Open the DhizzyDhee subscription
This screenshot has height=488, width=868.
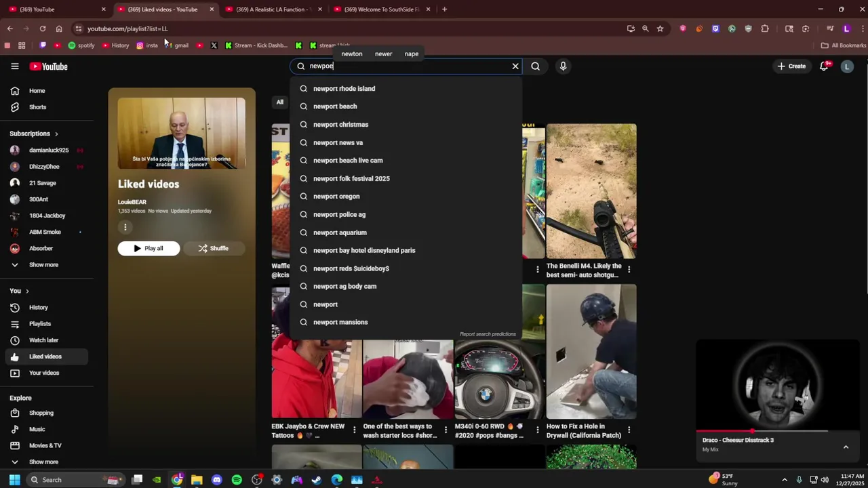click(x=45, y=167)
